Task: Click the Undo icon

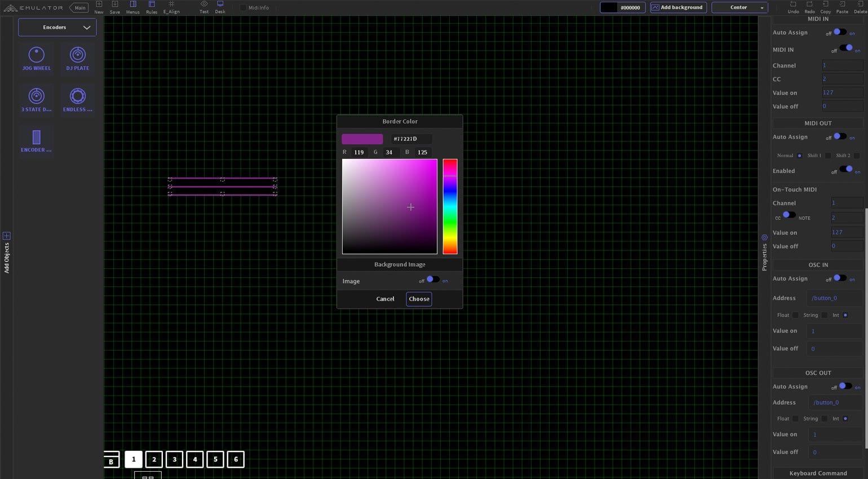Action: click(x=793, y=5)
